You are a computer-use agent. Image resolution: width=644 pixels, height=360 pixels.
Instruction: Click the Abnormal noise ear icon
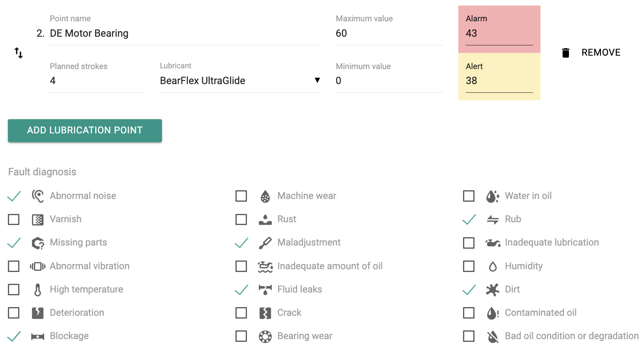pyautogui.click(x=38, y=196)
